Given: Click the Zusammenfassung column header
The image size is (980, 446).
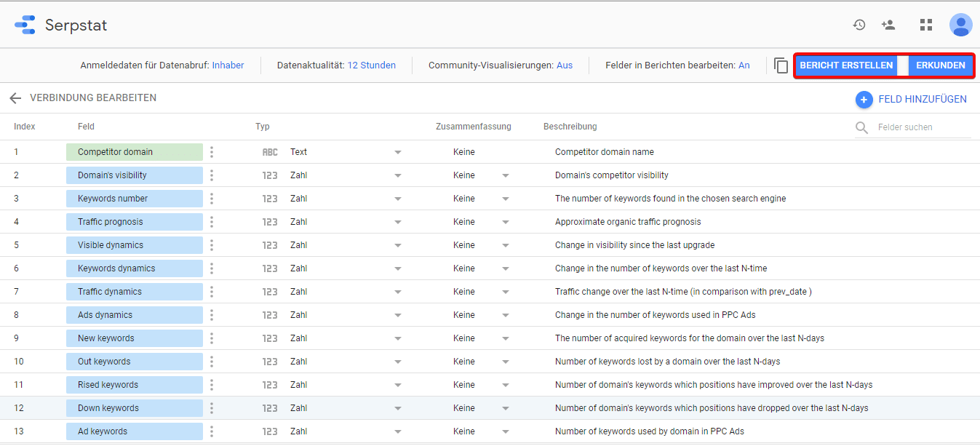Looking at the screenshot, I should coord(474,127).
